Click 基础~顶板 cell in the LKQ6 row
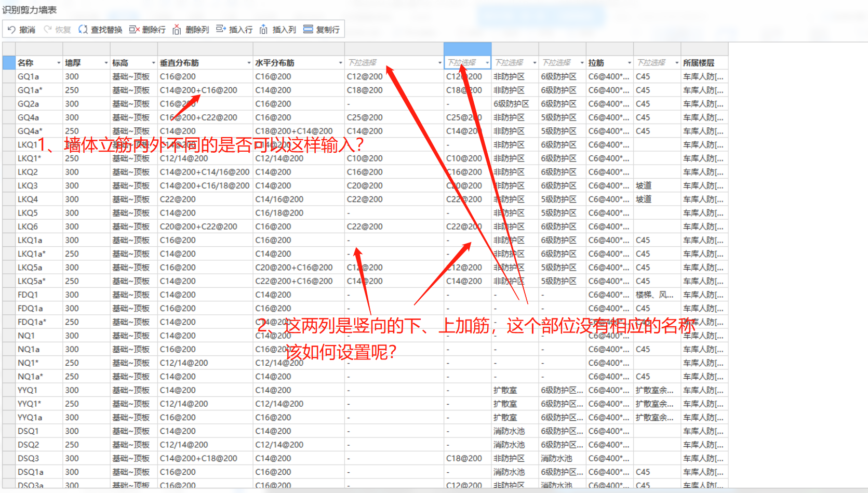Screen dimensions: 868x493 [x=133, y=226]
